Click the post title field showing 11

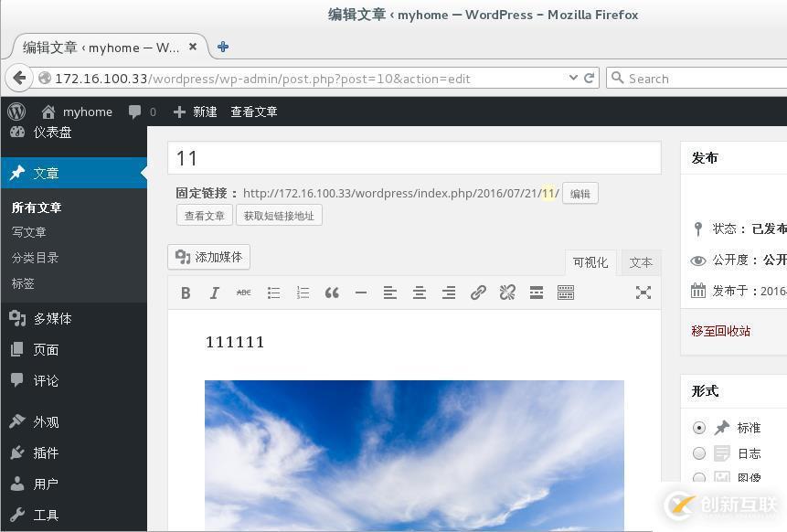(413, 157)
